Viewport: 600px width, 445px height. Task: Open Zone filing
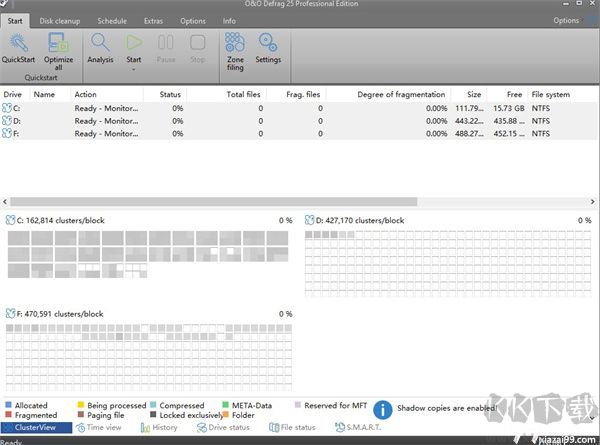pos(235,43)
